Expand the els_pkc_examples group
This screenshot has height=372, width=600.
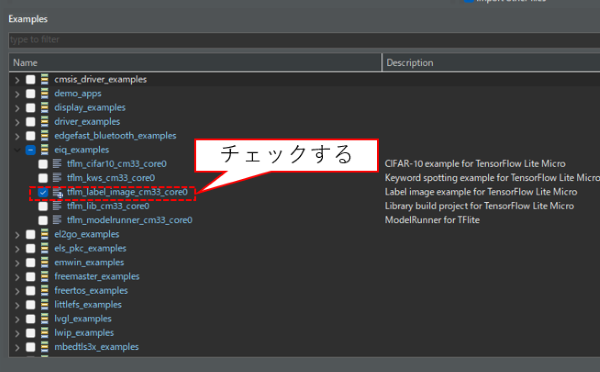pos(17,248)
